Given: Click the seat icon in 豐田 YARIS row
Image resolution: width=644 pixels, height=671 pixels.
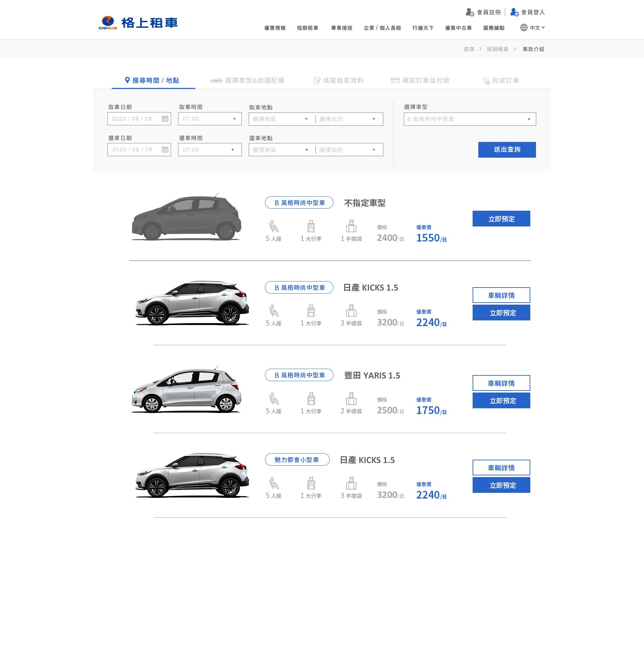Looking at the screenshot, I should [274, 399].
